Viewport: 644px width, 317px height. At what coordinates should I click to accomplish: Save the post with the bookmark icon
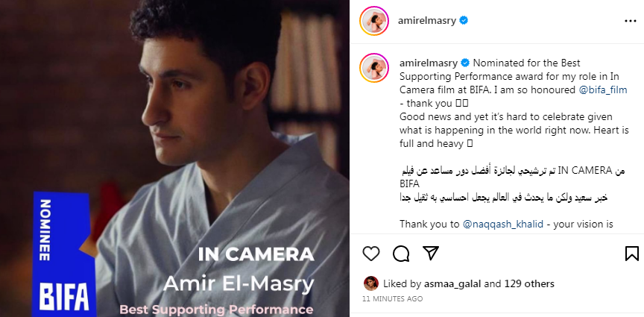(x=631, y=254)
